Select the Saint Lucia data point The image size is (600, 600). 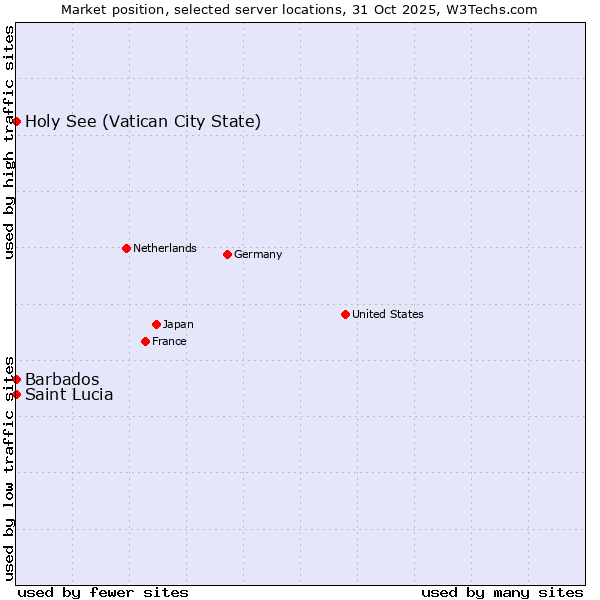pyautogui.click(x=17, y=394)
